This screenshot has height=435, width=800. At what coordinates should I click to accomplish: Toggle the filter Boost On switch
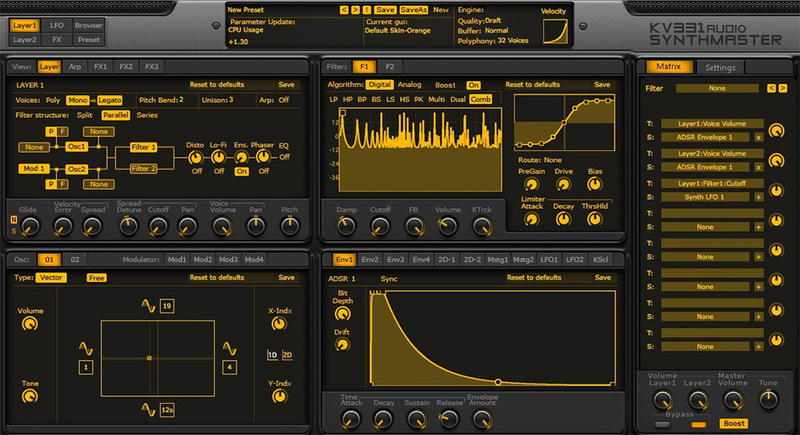[473, 85]
